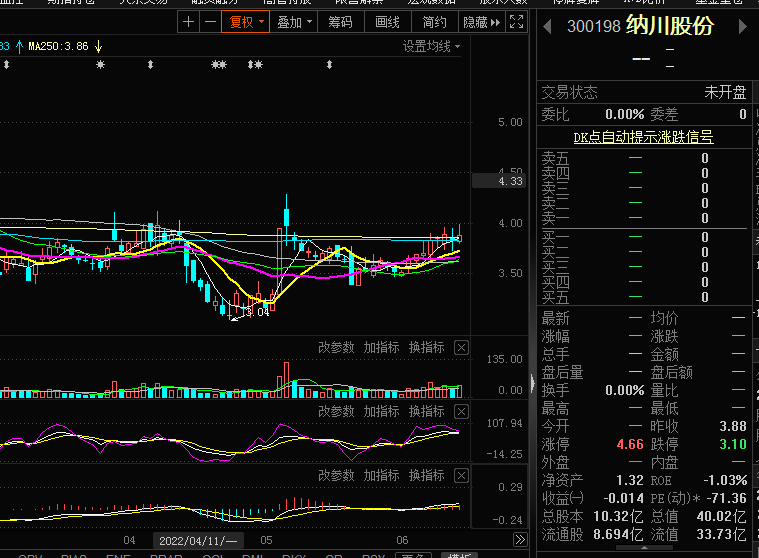Expand the quote panel bottom up-arrow
Image resolution: width=759 pixels, height=558 pixels.
point(644,548)
